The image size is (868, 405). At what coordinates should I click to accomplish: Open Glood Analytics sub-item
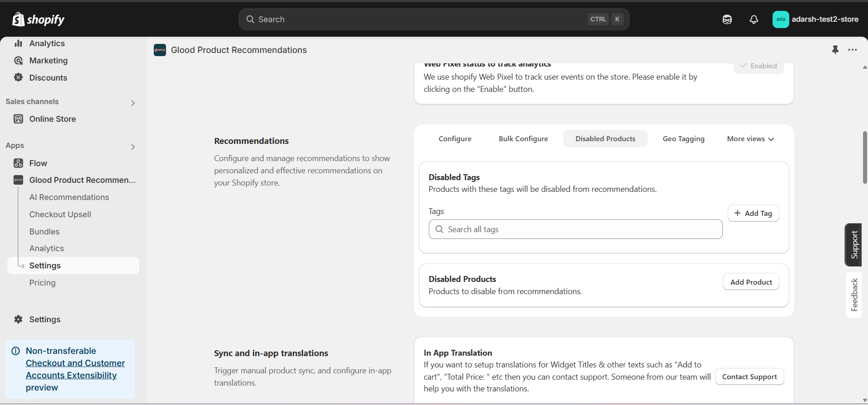47,248
